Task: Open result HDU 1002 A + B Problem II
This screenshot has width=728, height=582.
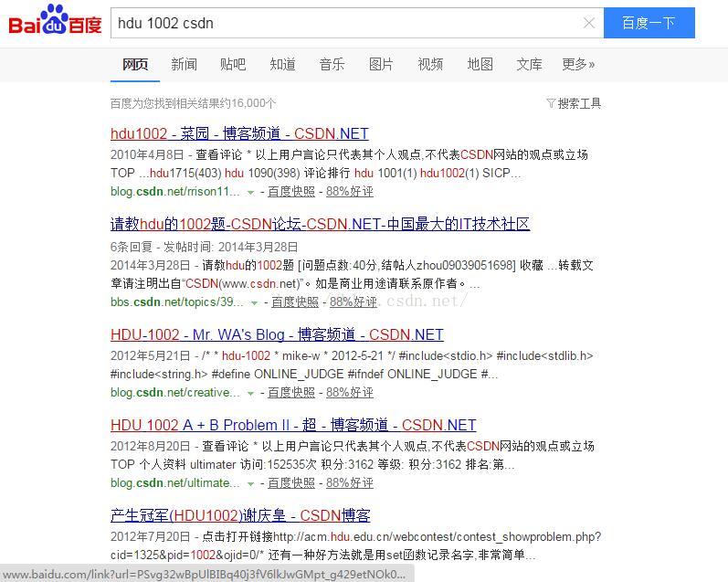Action: (x=293, y=425)
